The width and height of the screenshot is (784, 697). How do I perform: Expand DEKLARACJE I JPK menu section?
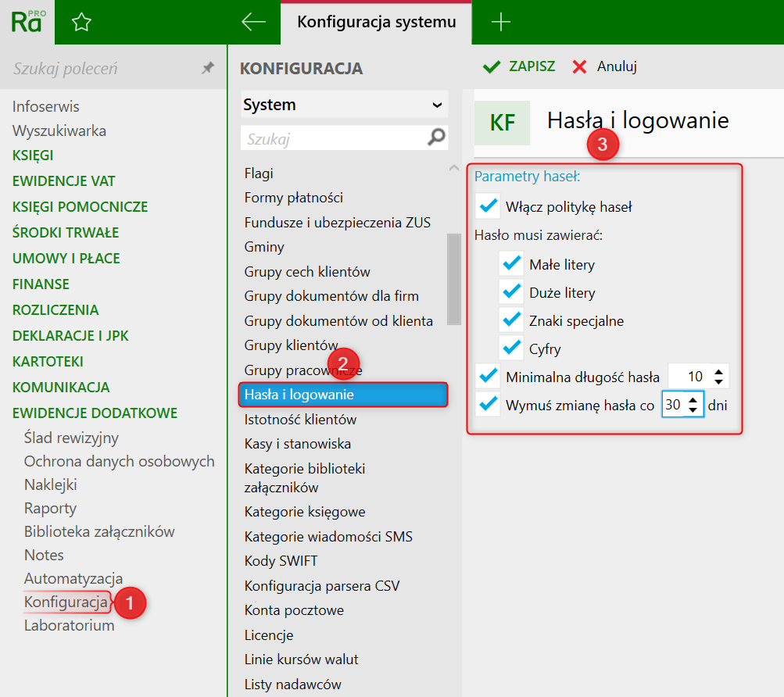70,335
